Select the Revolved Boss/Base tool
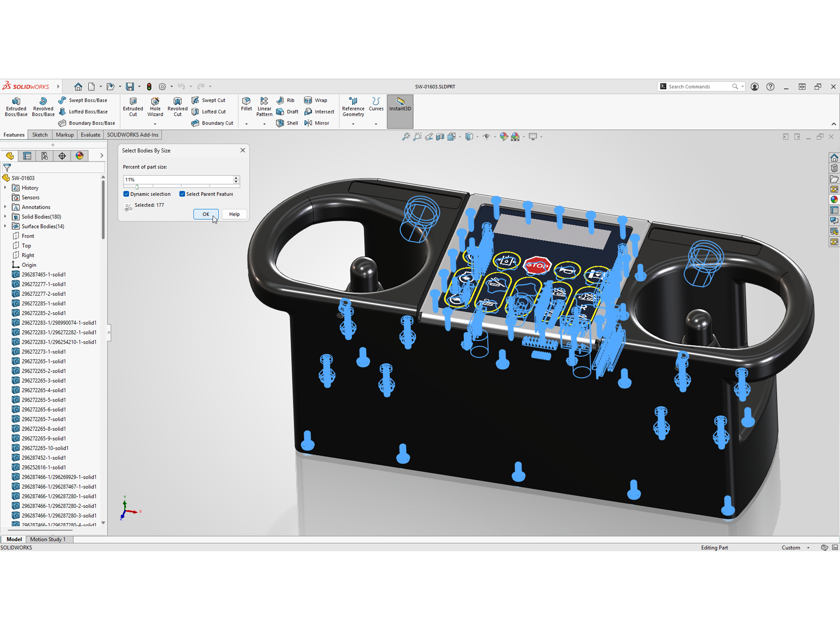Viewport: 840px width, 630px height. 43,107
